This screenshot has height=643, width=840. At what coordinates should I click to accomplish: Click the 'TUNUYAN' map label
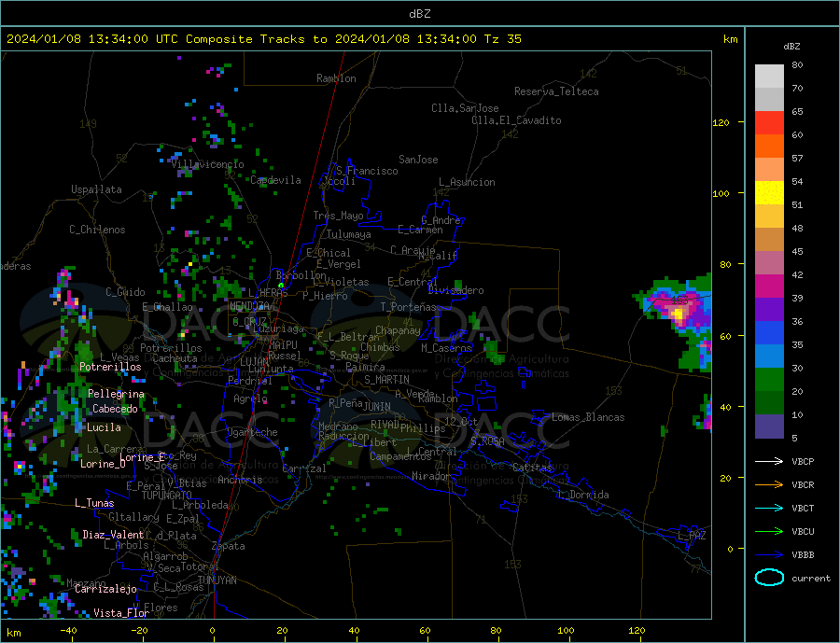217,580
